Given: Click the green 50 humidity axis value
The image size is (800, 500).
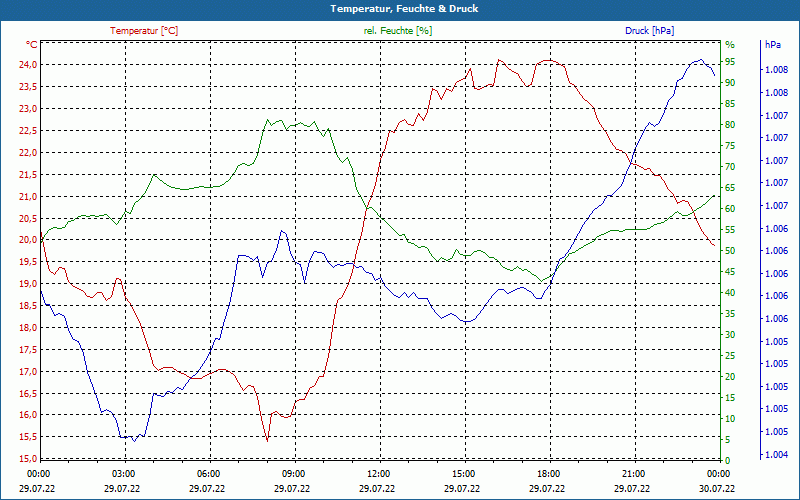Looking at the screenshot, I should (x=730, y=251).
